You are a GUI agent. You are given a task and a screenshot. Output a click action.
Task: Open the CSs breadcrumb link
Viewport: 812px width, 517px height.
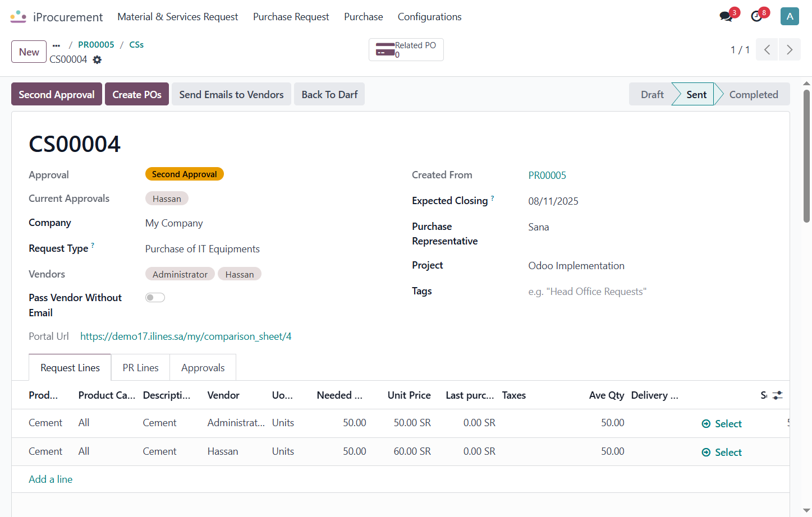[x=136, y=45]
